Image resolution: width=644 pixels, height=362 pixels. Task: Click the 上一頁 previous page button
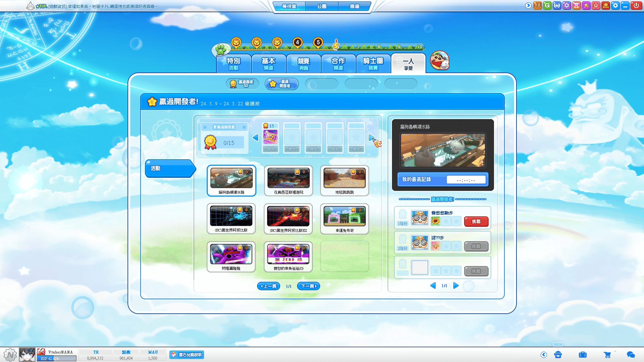pos(268,286)
